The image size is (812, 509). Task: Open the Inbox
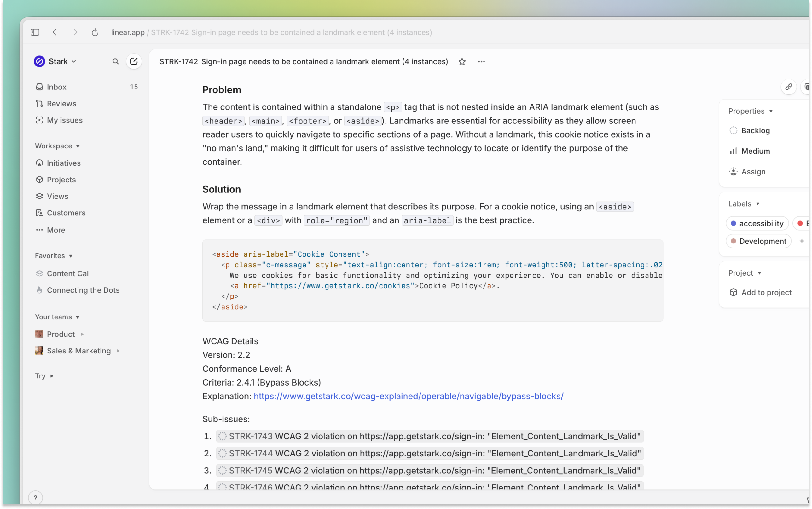pos(87,87)
